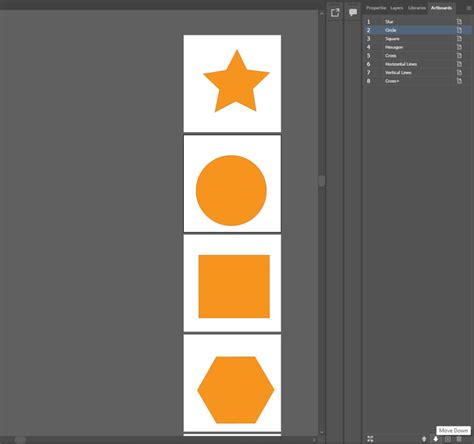Select the Square artboard in list

coord(418,39)
